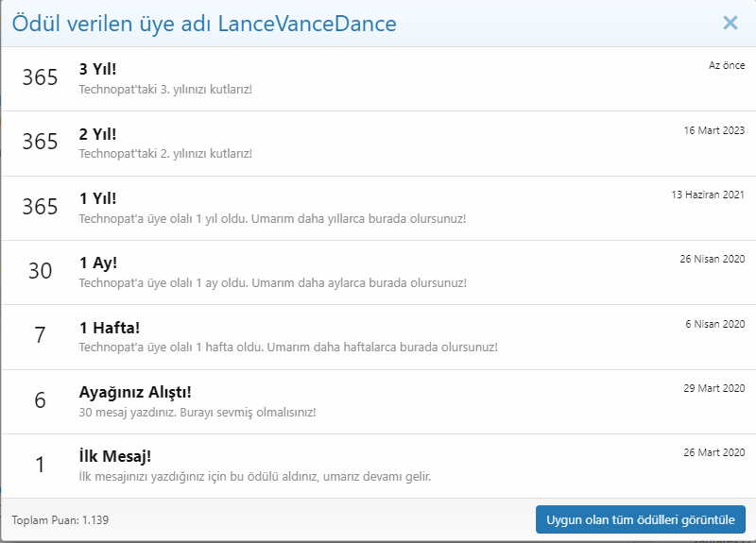This screenshot has width=756, height=543.
Task: Click the 'Toplam Puan: 1.139' text
Action: coord(59,520)
